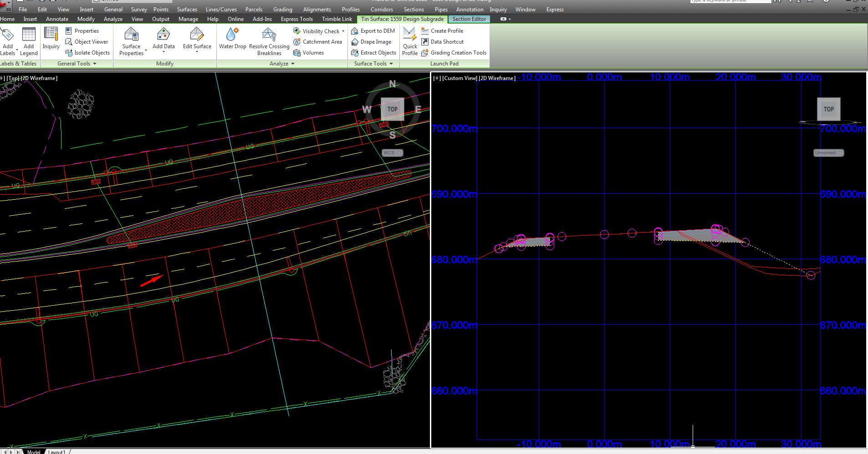This screenshot has height=454, width=868.
Task: Open the Surfaces menu
Action: point(187,10)
